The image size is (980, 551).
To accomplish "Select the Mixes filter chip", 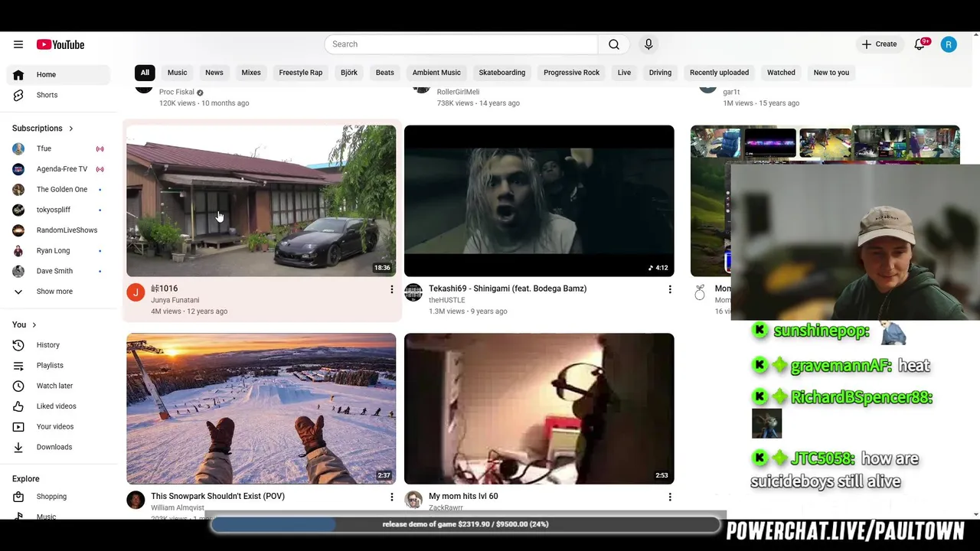I will coord(251,73).
